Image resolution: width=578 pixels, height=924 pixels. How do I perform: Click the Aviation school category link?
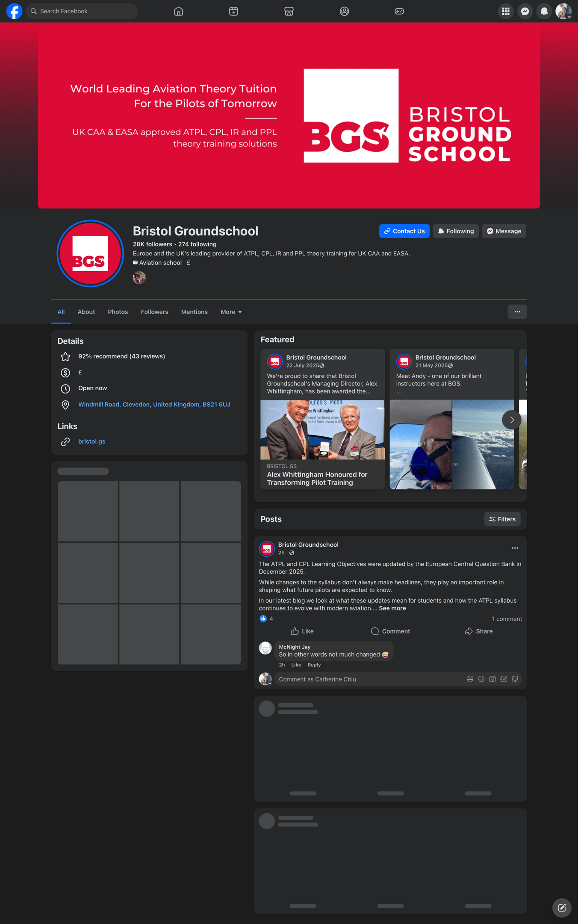click(x=160, y=263)
